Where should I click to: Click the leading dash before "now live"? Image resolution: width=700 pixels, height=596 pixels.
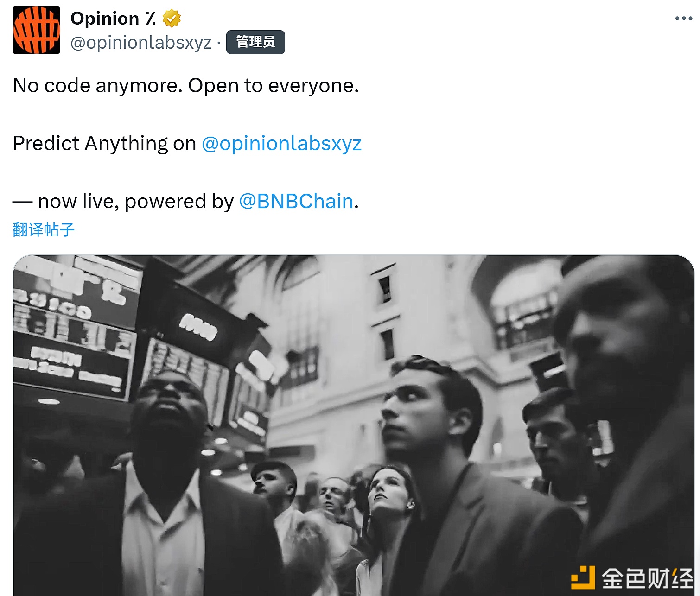click(22, 202)
